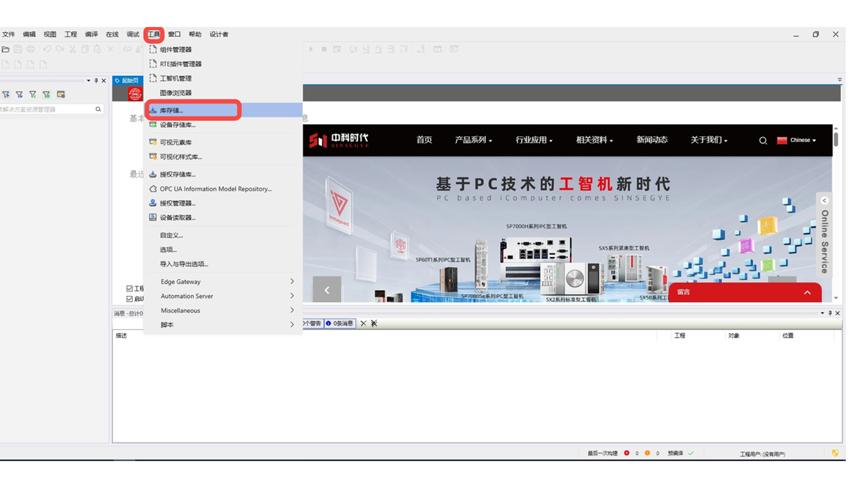Clear all messages with the crossed-X icon
Image resolution: width=868 pixels, height=488 pixels.
coord(374,324)
